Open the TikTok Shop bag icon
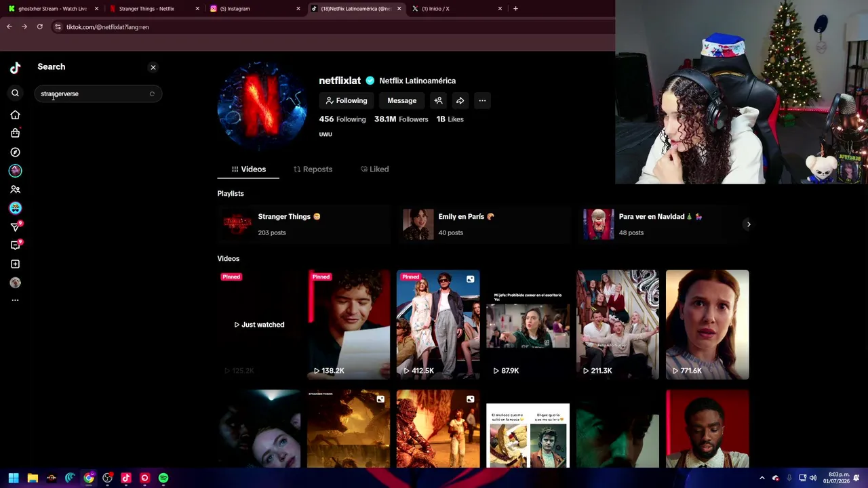Screen dimensions: 868x488 [x=15, y=133]
